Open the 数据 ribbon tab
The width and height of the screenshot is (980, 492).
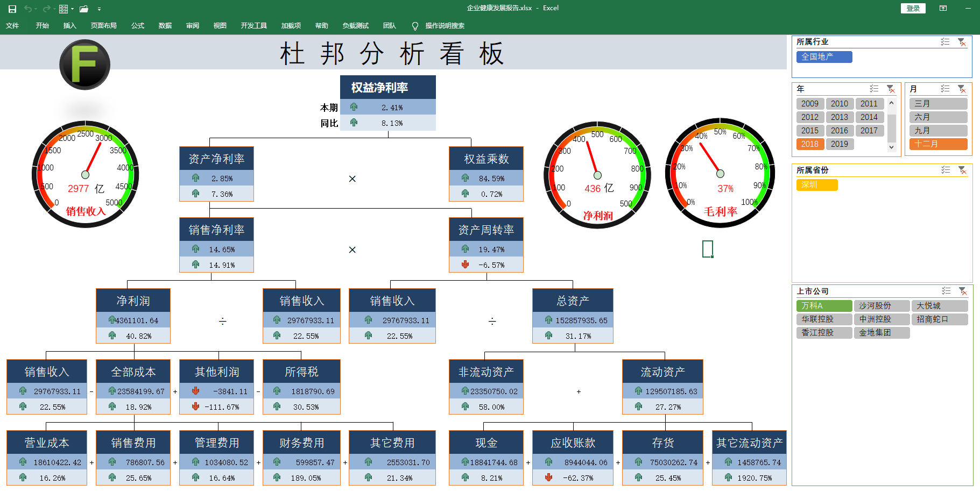click(x=165, y=25)
